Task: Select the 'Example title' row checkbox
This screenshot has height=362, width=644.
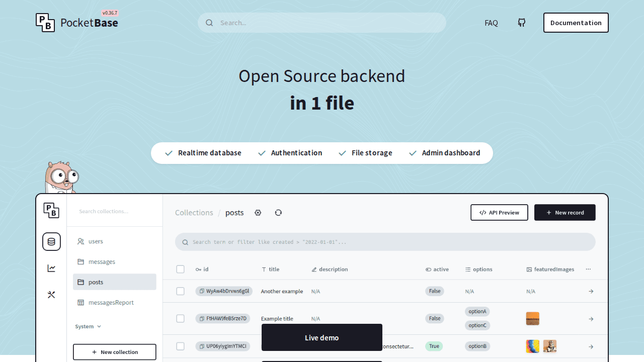Action: pyautogui.click(x=181, y=319)
